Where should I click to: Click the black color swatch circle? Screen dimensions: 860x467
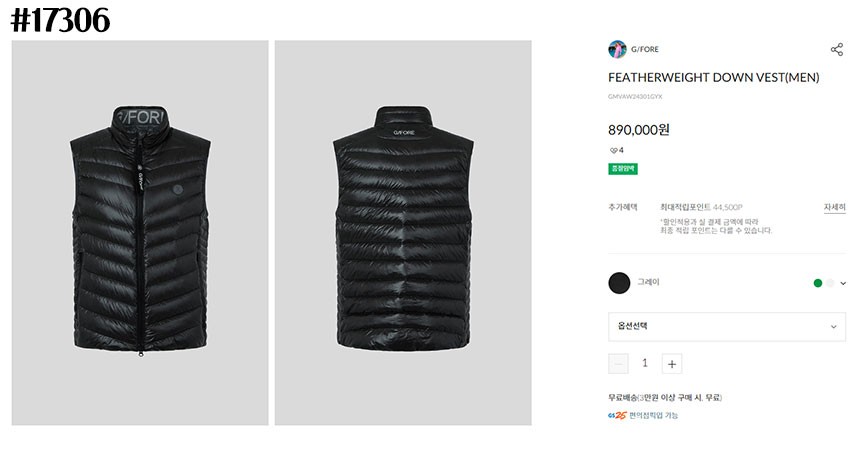point(619,283)
